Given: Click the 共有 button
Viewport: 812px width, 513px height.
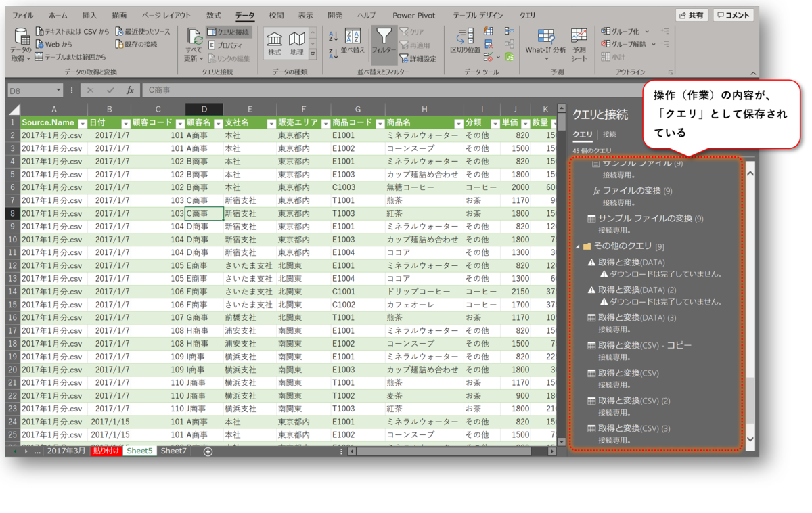Looking at the screenshot, I should click(x=691, y=15).
